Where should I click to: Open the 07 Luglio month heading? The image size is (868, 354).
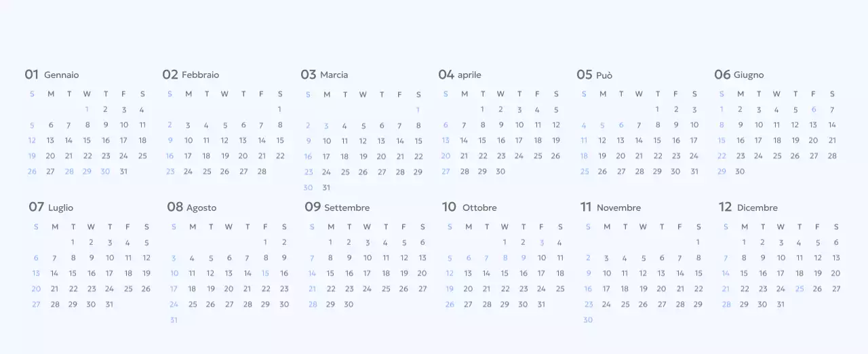(x=51, y=208)
